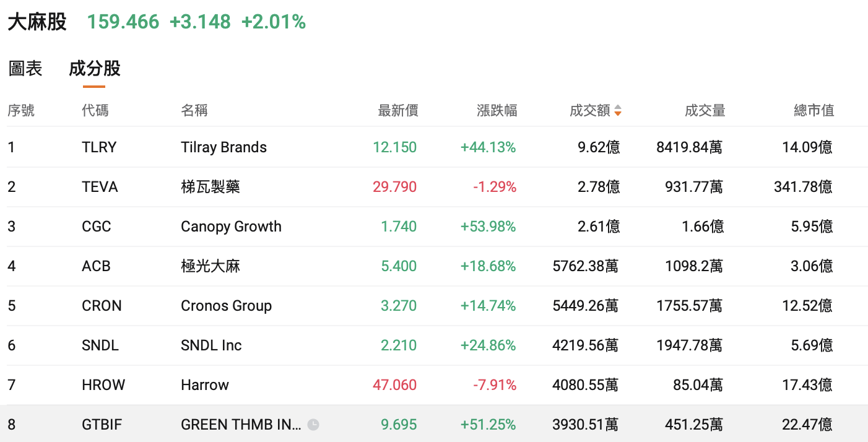Click the clock icon beside GREEN THMB IN…

(313, 425)
